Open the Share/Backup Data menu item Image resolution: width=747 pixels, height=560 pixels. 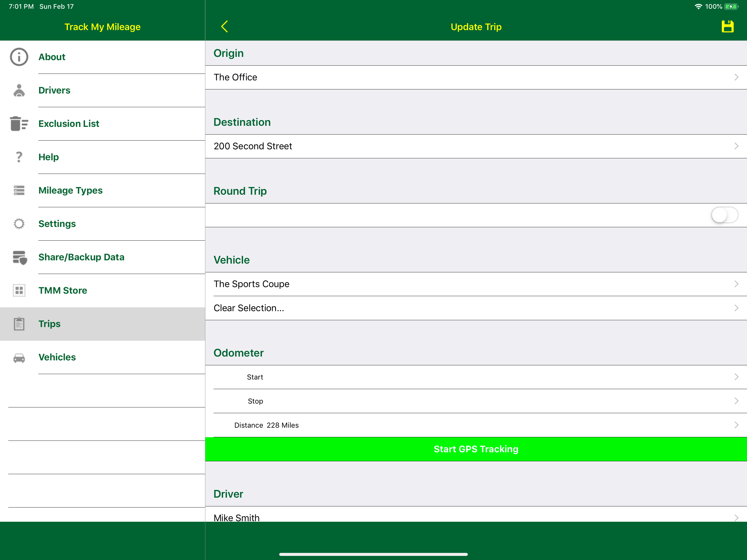(x=102, y=257)
